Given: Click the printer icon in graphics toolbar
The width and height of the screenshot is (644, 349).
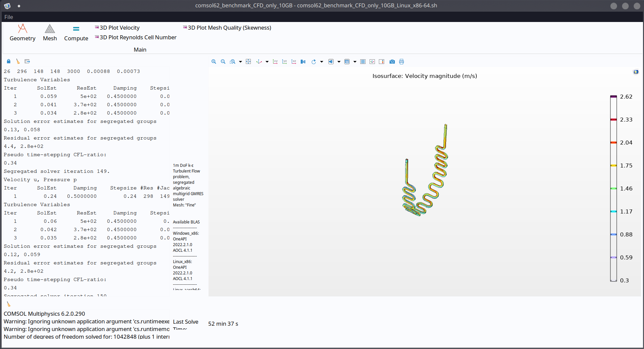Looking at the screenshot, I should 402,62.
